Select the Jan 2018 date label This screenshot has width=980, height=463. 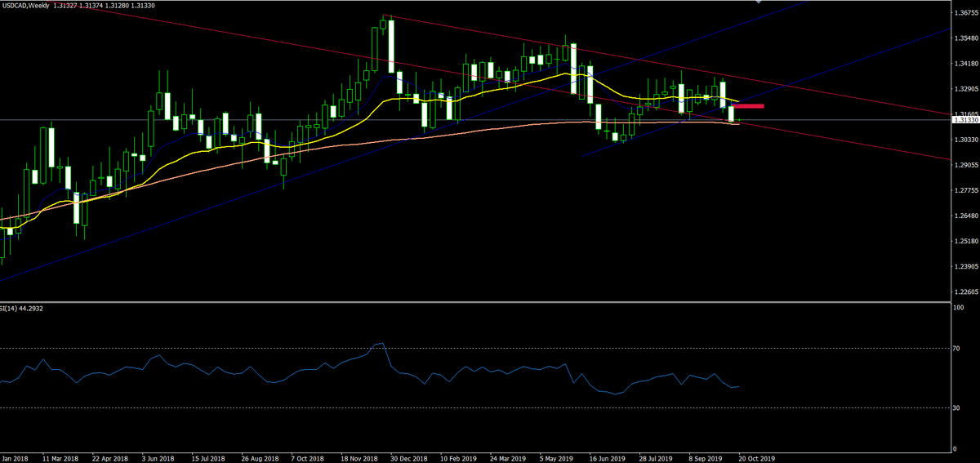[14, 458]
